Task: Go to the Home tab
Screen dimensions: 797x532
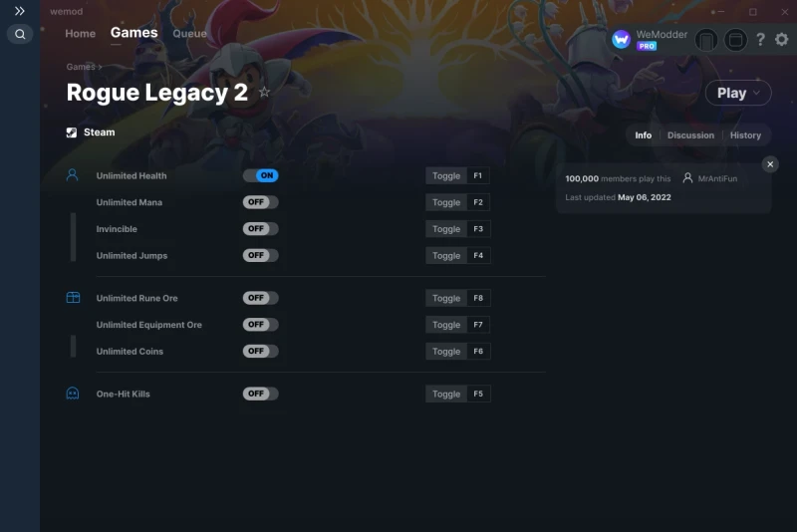Action: click(81, 34)
